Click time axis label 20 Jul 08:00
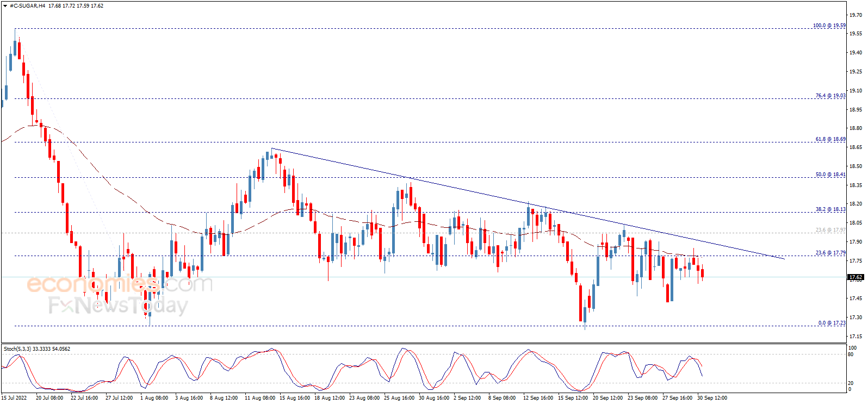The image size is (868, 404). point(49,398)
